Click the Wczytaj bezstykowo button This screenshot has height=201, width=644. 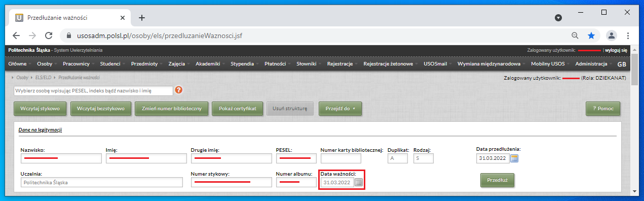[101, 109]
